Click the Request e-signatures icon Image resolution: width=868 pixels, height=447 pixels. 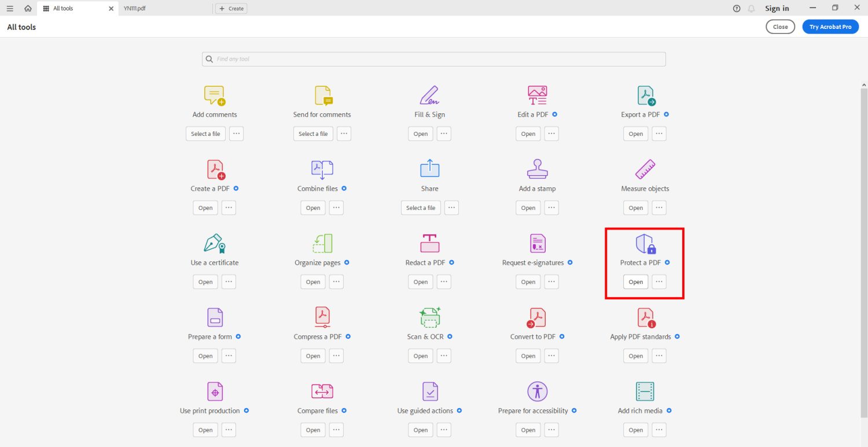pos(538,243)
